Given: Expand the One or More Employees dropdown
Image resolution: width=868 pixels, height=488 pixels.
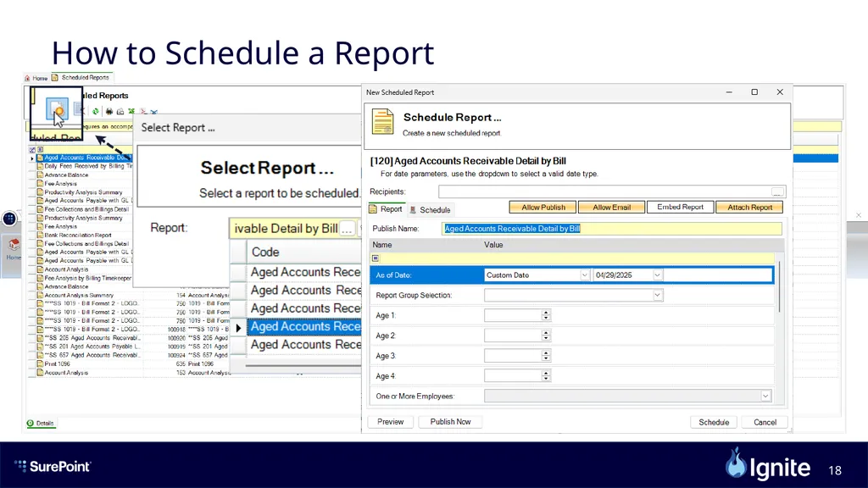Looking at the screenshot, I should 765,396.
